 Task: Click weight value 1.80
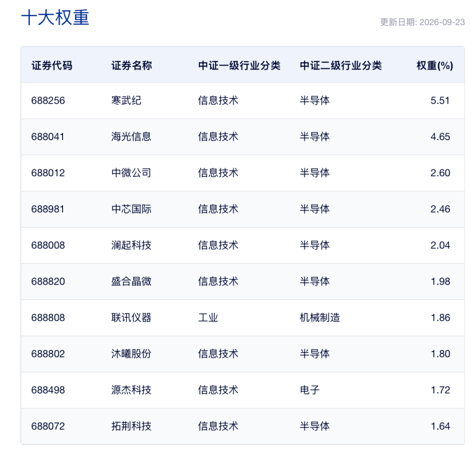pos(440,354)
